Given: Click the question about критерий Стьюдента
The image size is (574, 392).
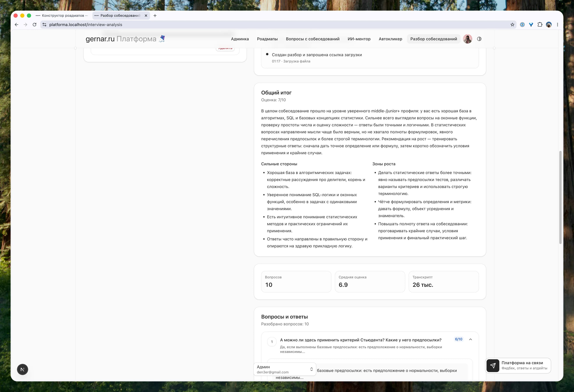Looking at the screenshot, I should coord(361,340).
